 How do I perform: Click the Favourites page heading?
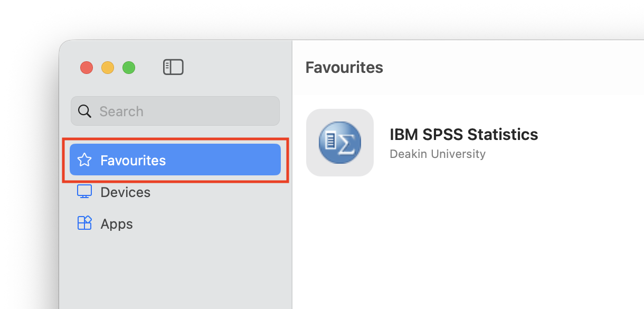point(344,68)
